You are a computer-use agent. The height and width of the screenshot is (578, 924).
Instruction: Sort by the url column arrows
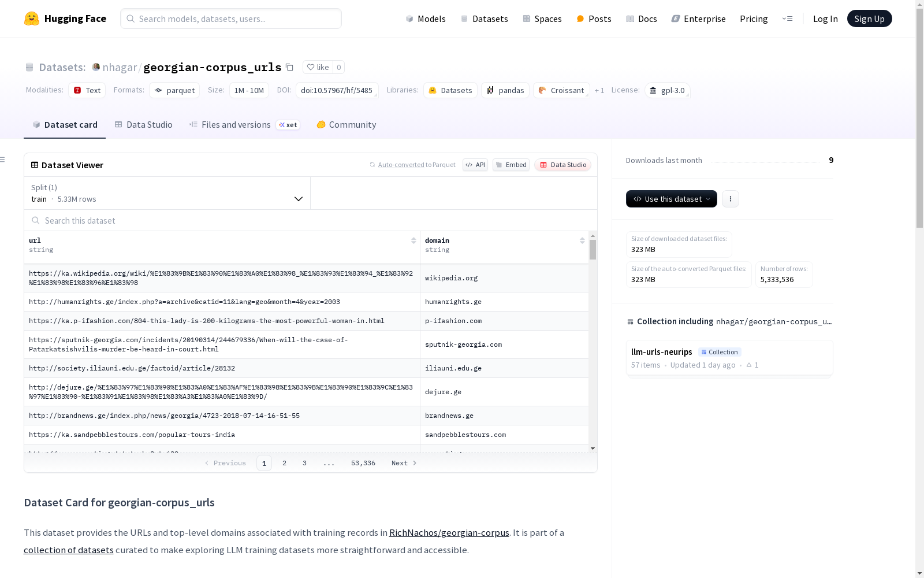click(413, 240)
